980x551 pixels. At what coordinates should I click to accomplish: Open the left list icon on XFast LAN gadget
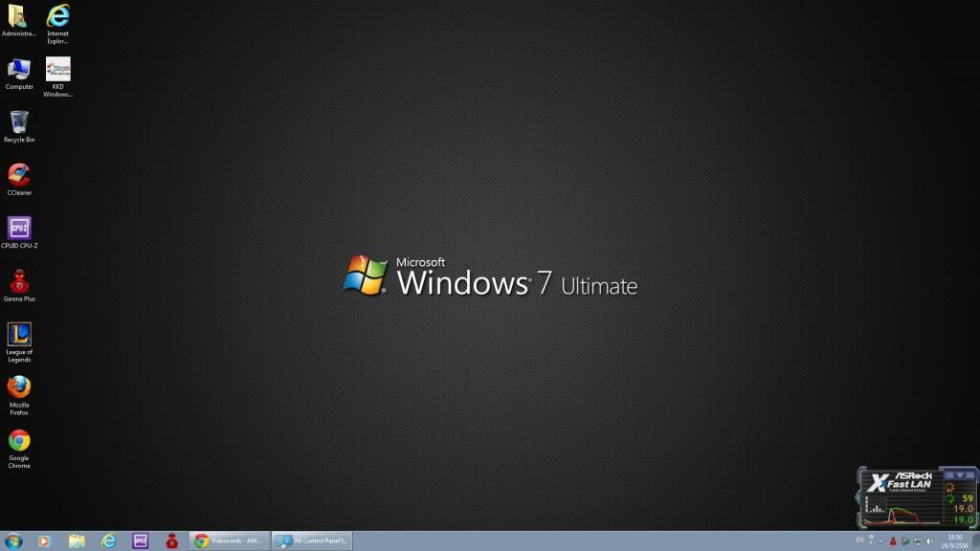tap(949, 475)
